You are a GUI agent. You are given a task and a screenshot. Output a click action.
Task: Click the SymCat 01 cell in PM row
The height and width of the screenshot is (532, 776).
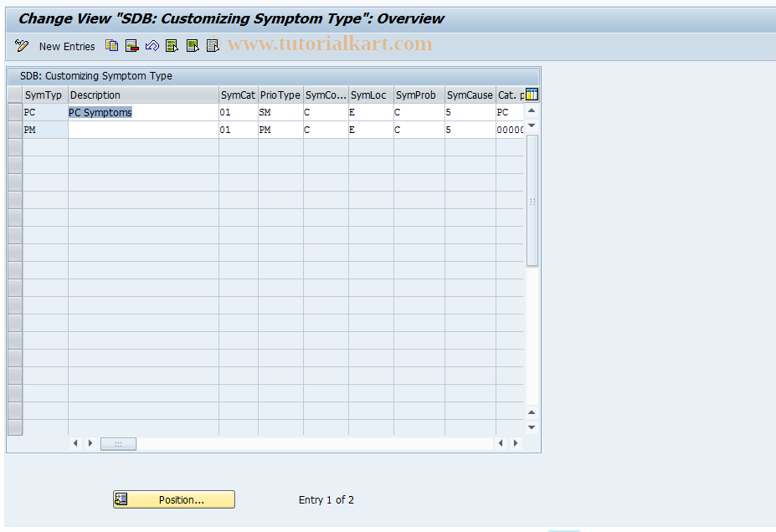238,130
